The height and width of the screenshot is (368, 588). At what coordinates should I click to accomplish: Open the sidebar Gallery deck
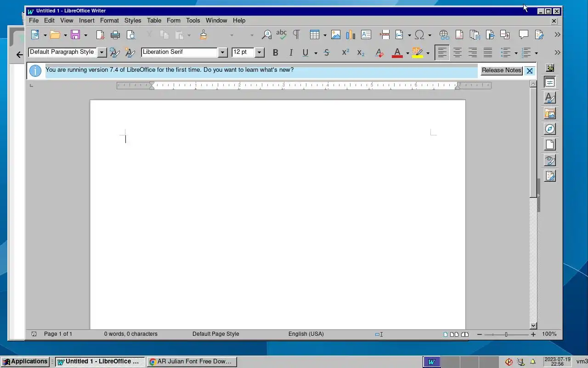pos(550,114)
